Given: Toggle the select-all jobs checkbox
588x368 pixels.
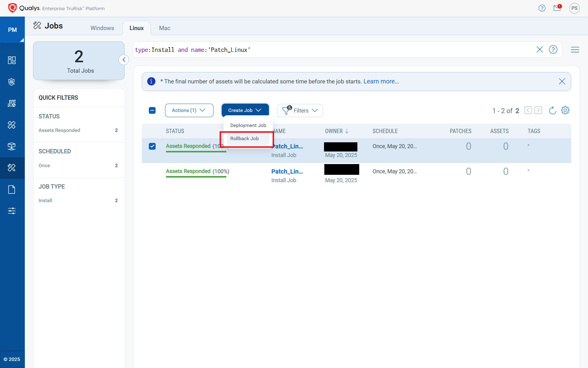Looking at the screenshot, I should [x=152, y=110].
